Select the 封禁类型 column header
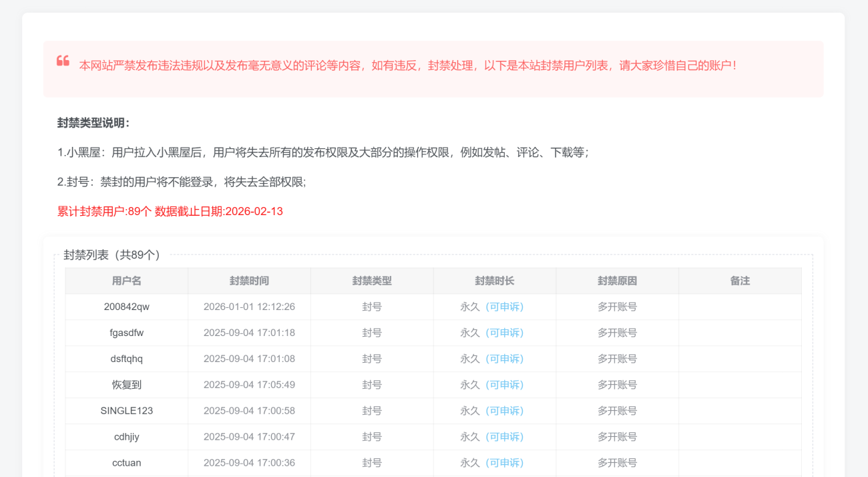The height and width of the screenshot is (477, 868). (372, 281)
